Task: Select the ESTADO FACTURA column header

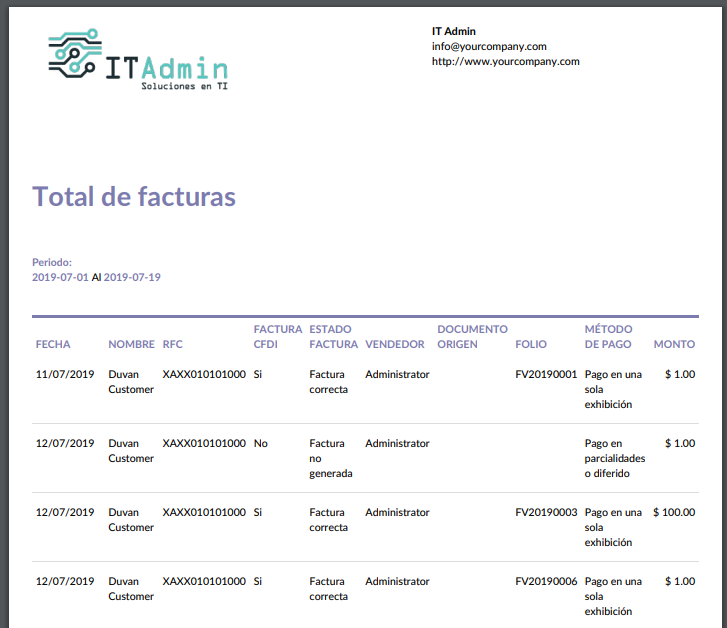Action: point(333,336)
